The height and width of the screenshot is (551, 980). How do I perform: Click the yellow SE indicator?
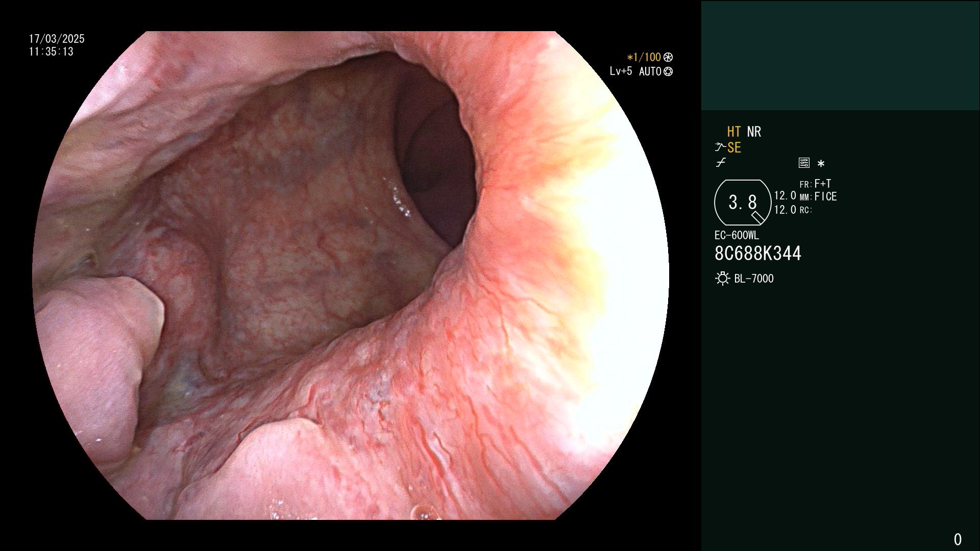tap(734, 148)
